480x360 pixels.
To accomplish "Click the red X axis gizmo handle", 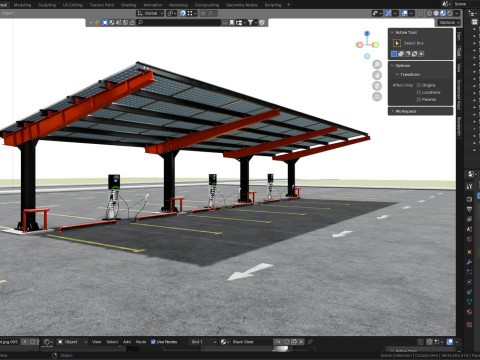I will pos(360,45).
